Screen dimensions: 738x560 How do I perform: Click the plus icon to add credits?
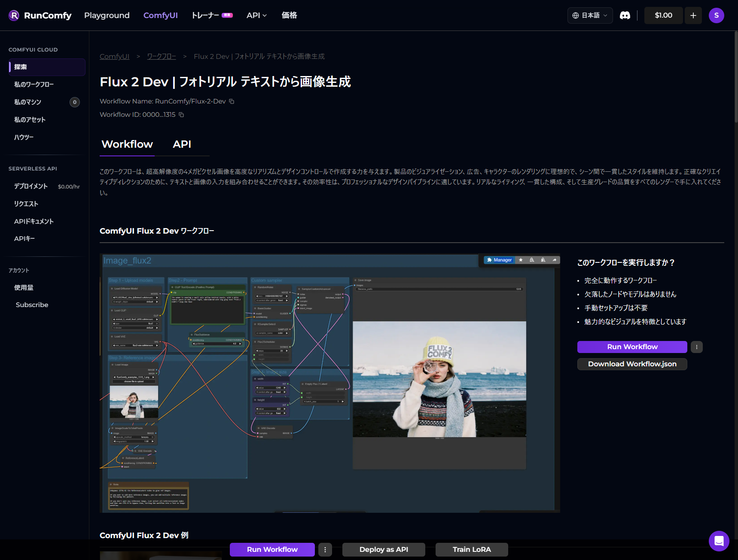[693, 15]
